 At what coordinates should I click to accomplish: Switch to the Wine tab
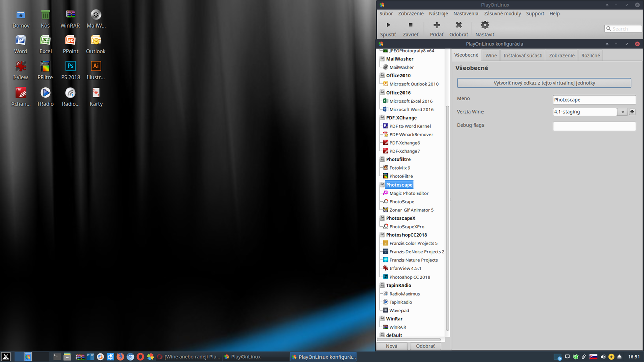tap(491, 55)
